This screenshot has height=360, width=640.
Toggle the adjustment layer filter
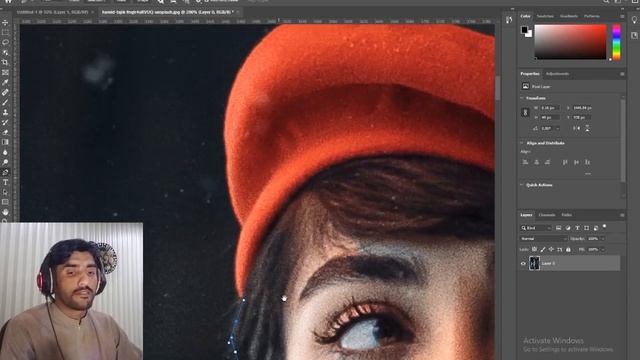point(568,228)
